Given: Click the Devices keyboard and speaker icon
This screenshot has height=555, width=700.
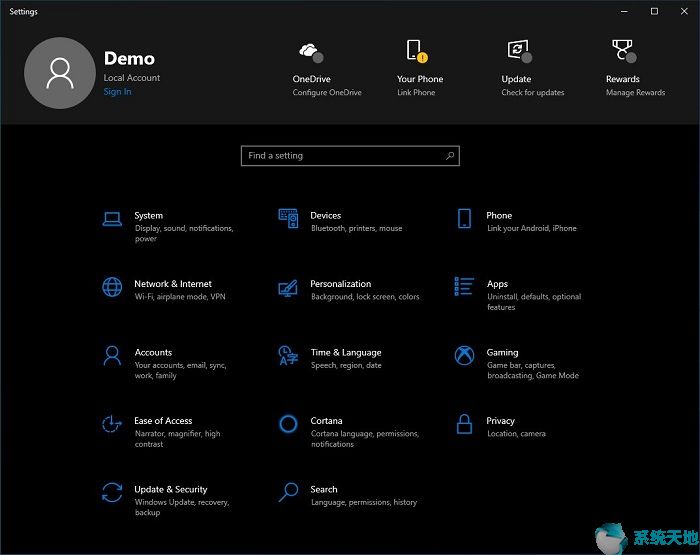Looking at the screenshot, I should (x=288, y=218).
